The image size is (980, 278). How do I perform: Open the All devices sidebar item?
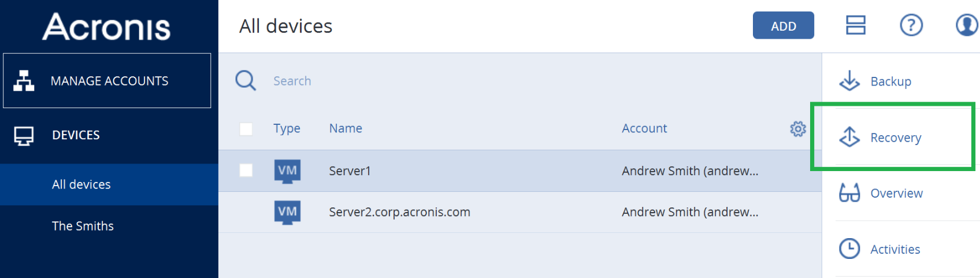109,184
